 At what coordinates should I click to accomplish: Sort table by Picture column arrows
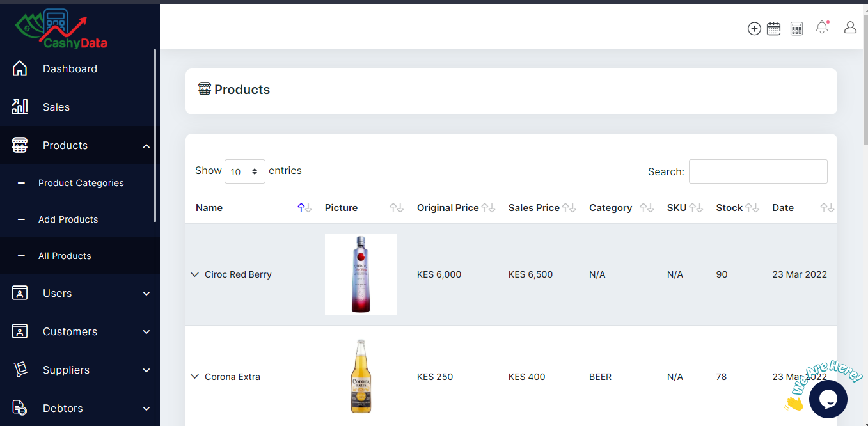coord(397,208)
